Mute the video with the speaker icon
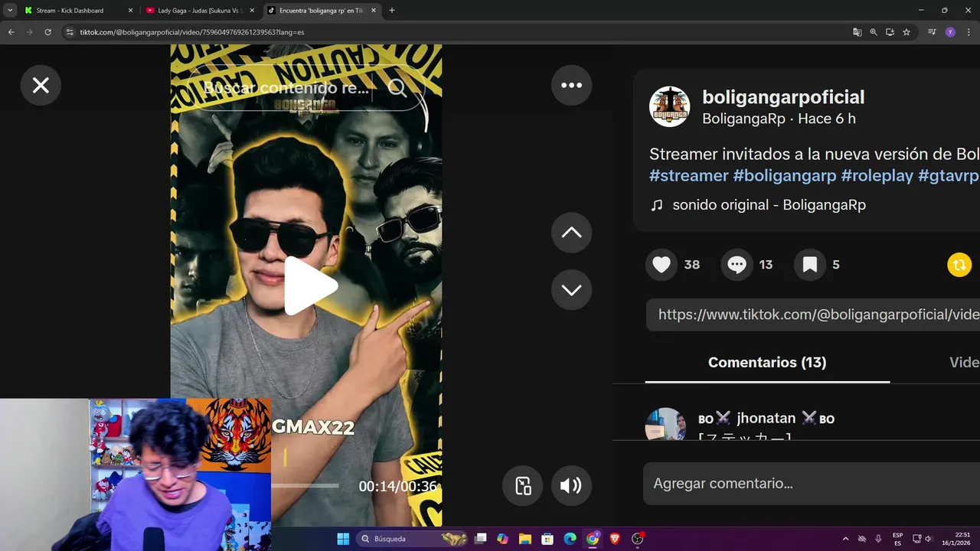The width and height of the screenshot is (980, 551). pos(570,486)
